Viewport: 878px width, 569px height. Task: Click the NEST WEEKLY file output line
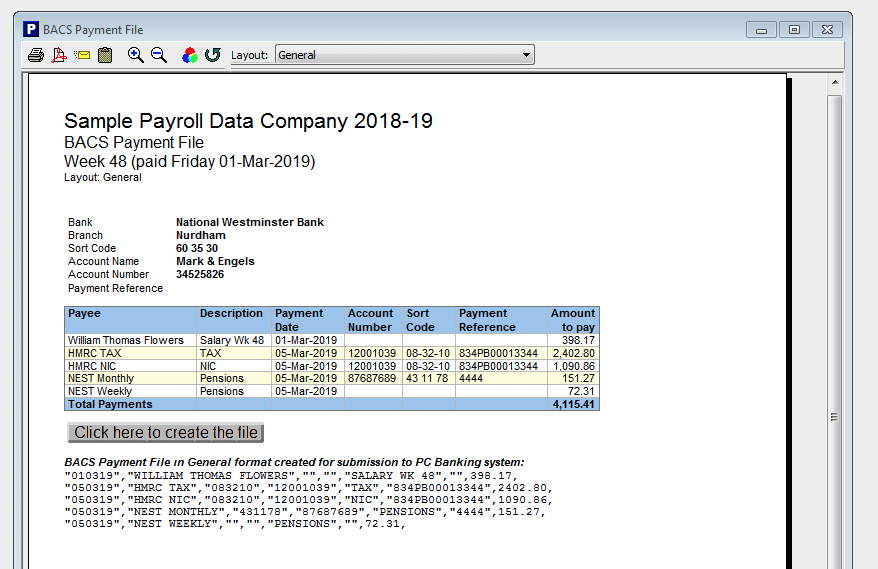[235, 524]
